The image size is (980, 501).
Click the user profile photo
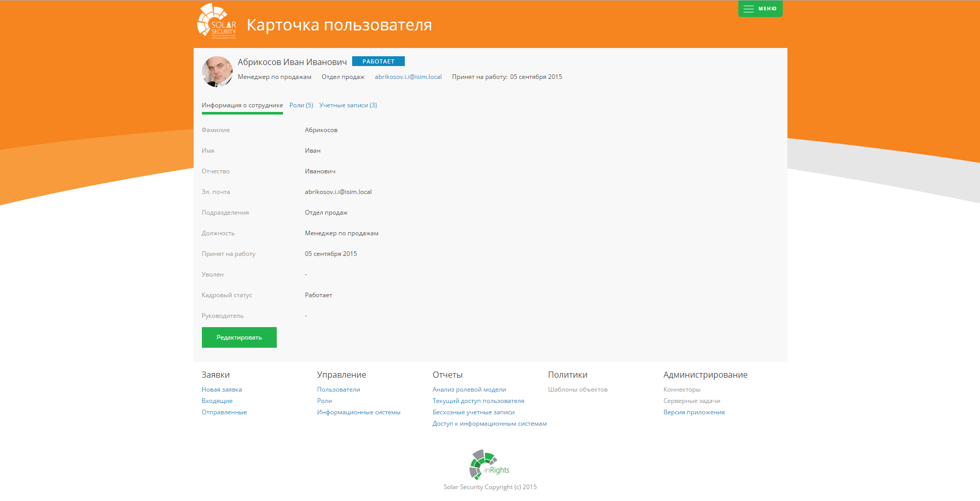pos(217,72)
